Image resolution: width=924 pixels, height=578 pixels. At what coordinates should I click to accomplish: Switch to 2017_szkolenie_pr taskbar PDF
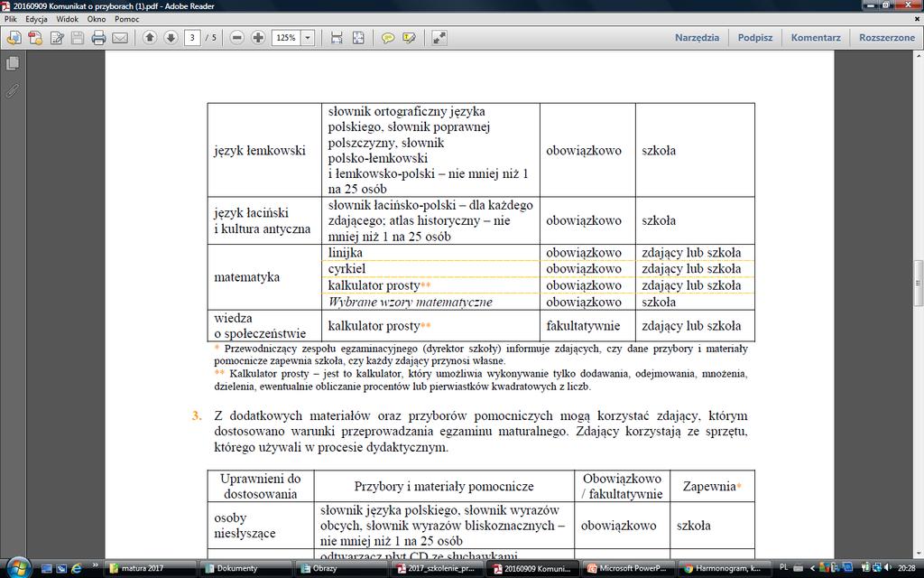click(437, 569)
